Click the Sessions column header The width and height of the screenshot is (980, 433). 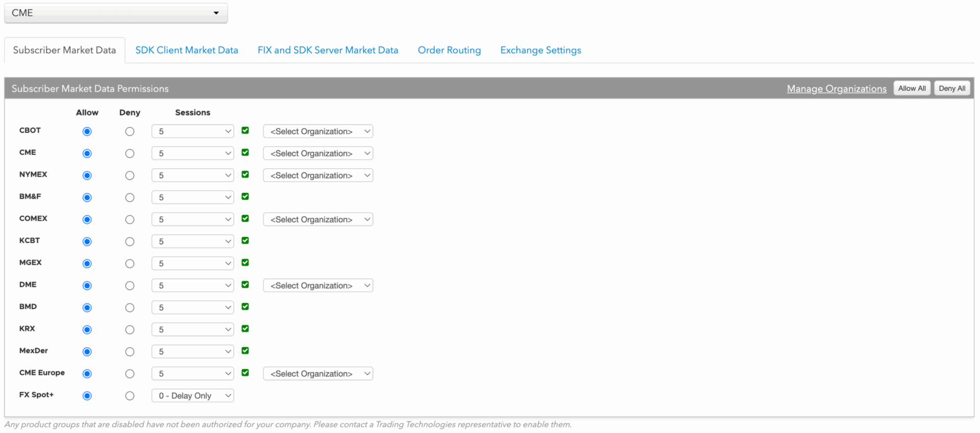pos(192,112)
